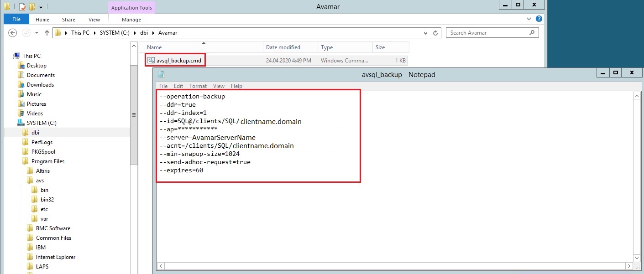Click dbi in the address path
Viewport: 644px width, 274px height.
pyautogui.click(x=144, y=33)
